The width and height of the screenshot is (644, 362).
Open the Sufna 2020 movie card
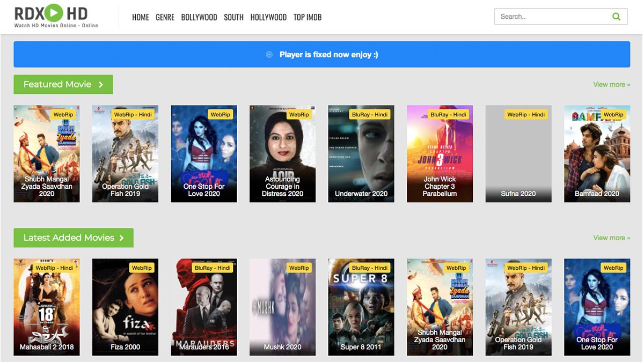point(518,154)
